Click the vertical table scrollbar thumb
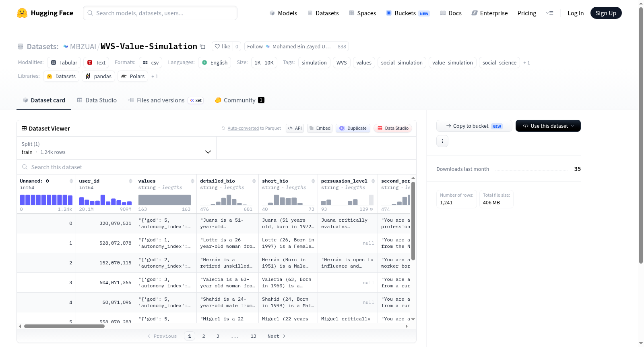Viewport: 644px width, 347px height. pyautogui.click(x=413, y=221)
